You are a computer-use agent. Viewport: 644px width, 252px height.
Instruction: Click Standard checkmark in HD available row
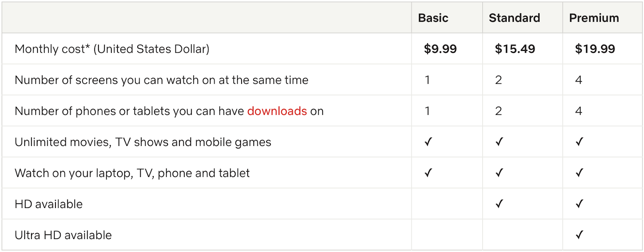[x=499, y=204]
